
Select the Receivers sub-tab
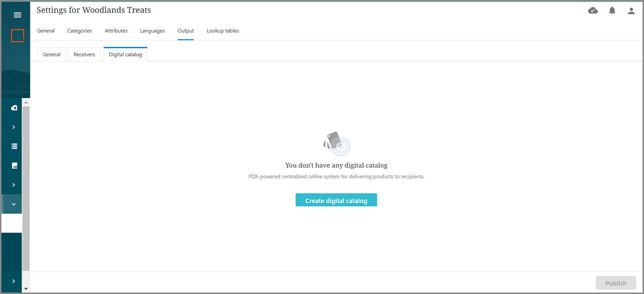(x=84, y=54)
